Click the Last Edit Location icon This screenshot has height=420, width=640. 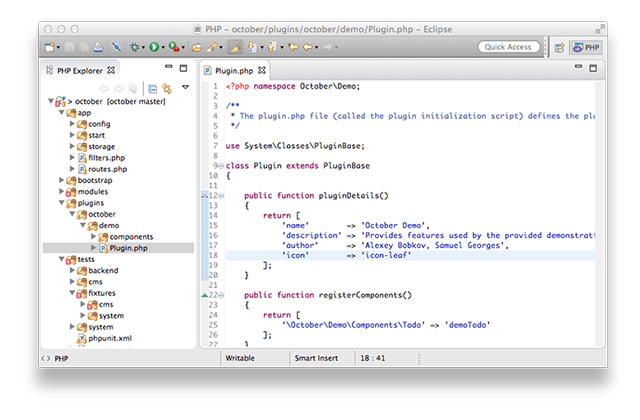(x=293, y=47)
